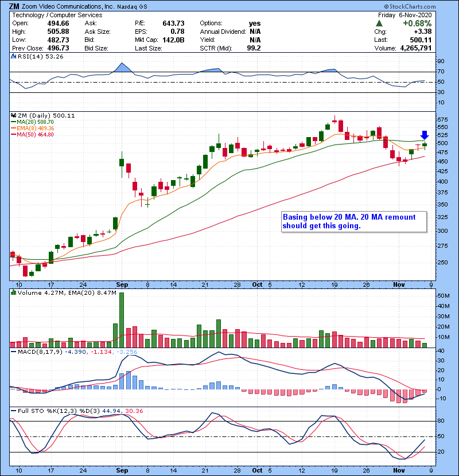Screen dimensions: 459x476
Task: Click the green up triangle next to +0.68%
Action: [379, 24]
